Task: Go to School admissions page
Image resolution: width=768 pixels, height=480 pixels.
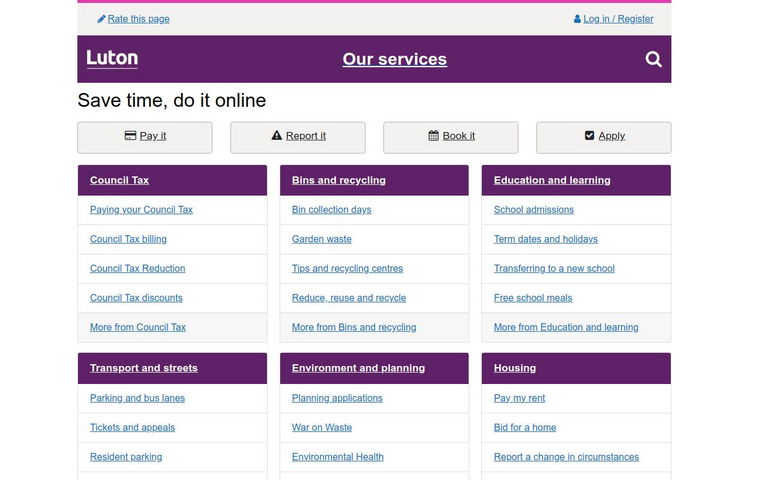Action: click(x=533, y=210)
